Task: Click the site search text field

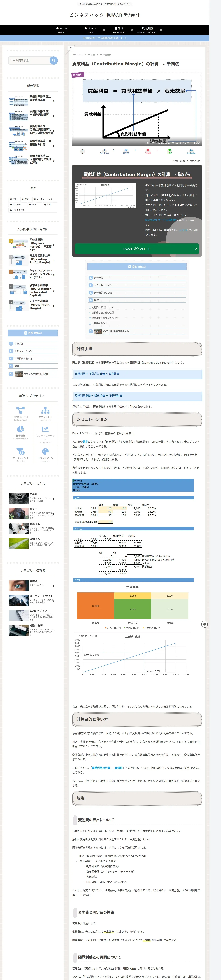Action: [x=29, y=60]
